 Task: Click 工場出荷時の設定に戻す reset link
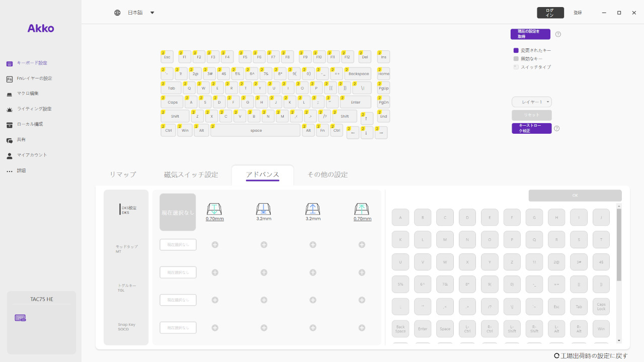pyautogui.click(x=591, y=355)
